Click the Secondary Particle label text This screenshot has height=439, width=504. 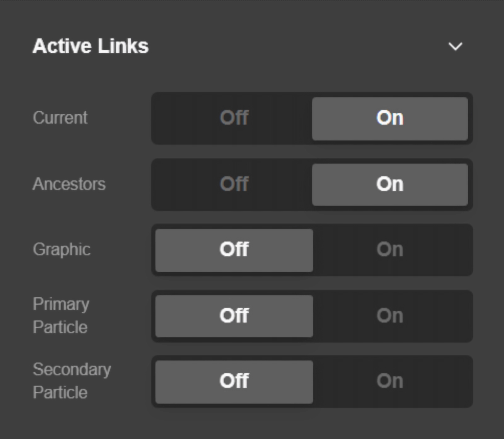click(72, 381)
